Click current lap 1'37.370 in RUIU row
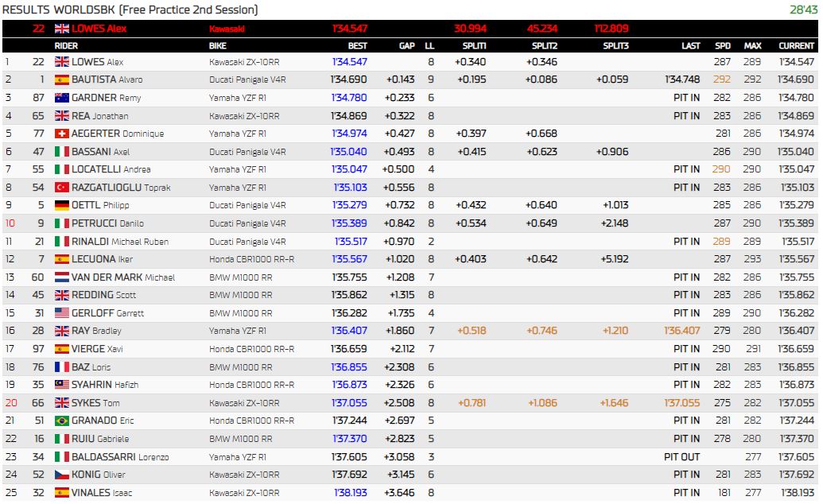Screen dimensions: 823x504 click(797, 439)
